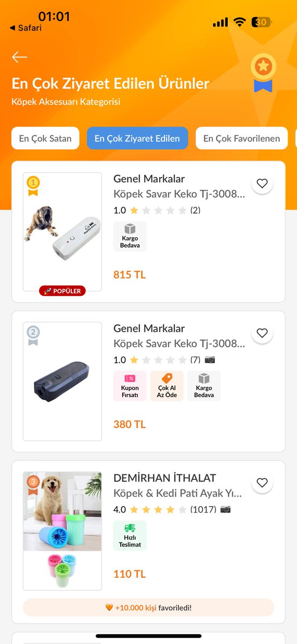The height and width of the screenshot is (644, 297).
Task: Switch to En Çok Satan tab
Action: (46, 138)
